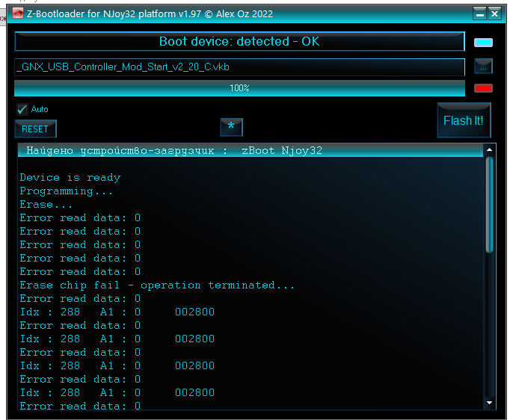Close the Z-Bootloader window
The width and height of the screenshot is (510, 420).
point(495,13)
